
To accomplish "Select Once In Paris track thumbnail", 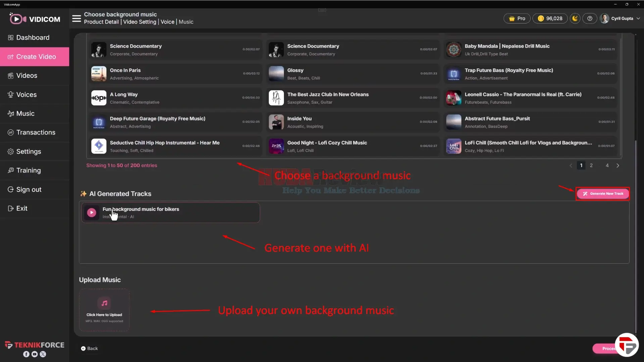I will pyautogui.click(x=99, y=74).
